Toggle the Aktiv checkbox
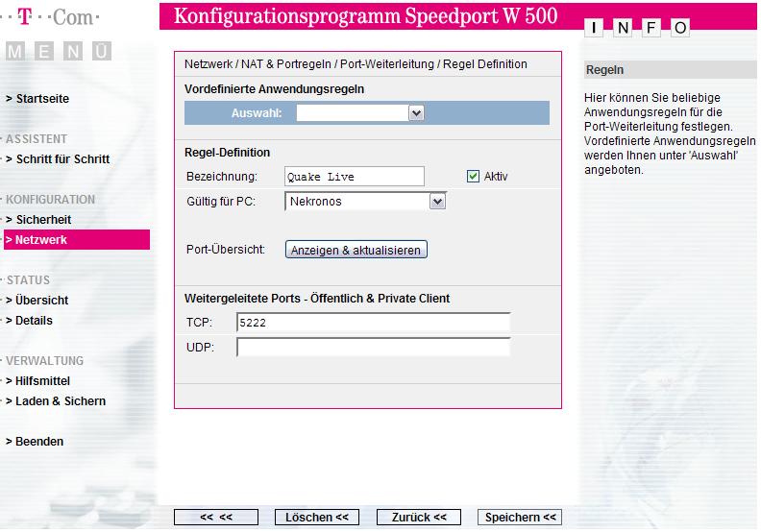The image size is (761, 532). coord(473,176)
